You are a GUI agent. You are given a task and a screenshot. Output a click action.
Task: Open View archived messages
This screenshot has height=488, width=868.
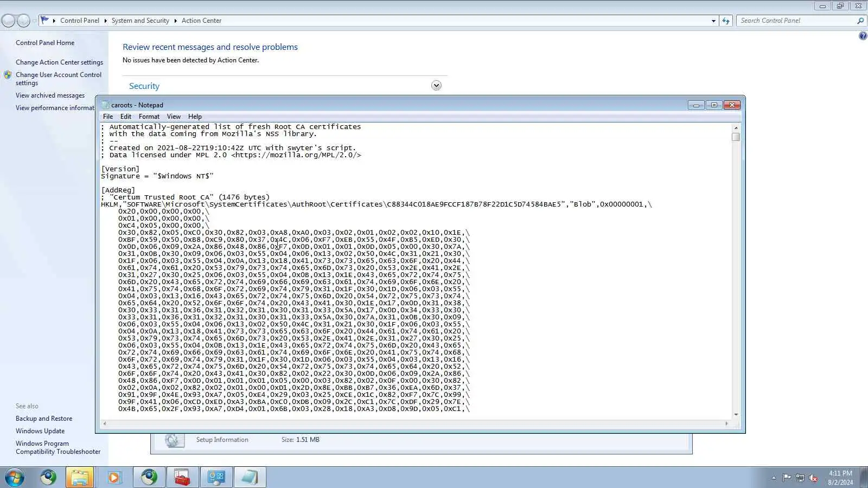50,95
